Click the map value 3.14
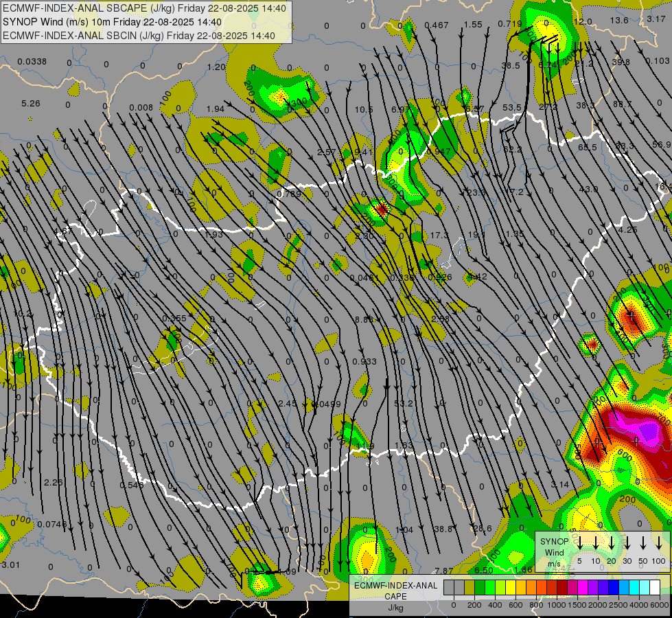Screen dimensions: 672x618 (x=559, y=485)
